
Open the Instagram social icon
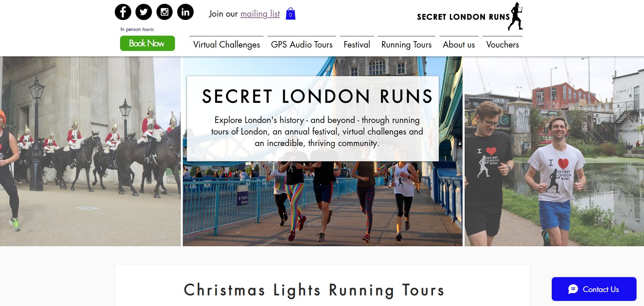(x=164, y=12)
